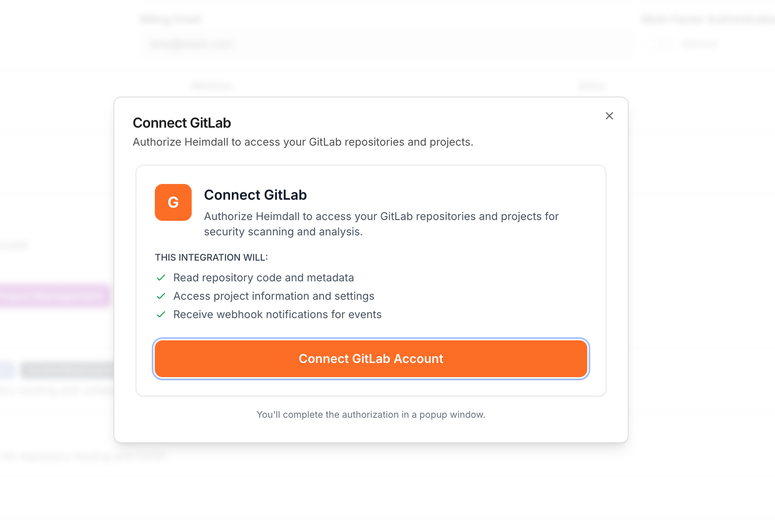The image size is (775, 532).
Task: Click the checkmark beside "Read repository code and metadata"
Action: click(160, 277)
